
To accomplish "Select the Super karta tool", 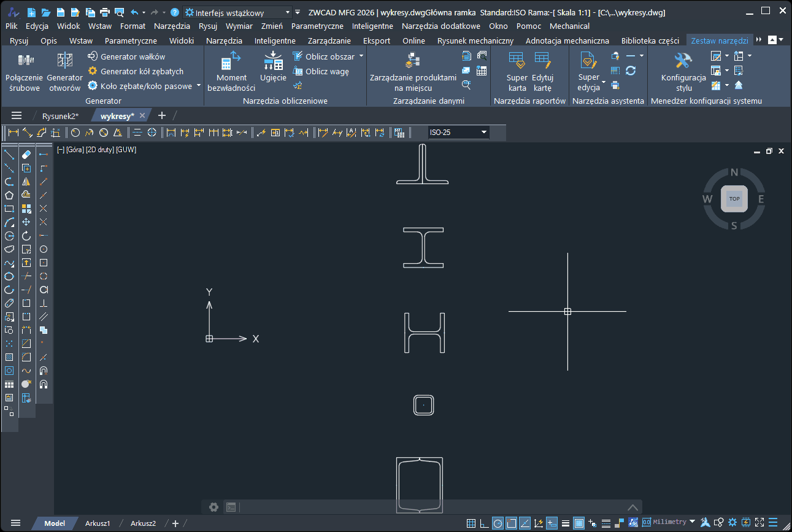I will click(x=517, y=69).
